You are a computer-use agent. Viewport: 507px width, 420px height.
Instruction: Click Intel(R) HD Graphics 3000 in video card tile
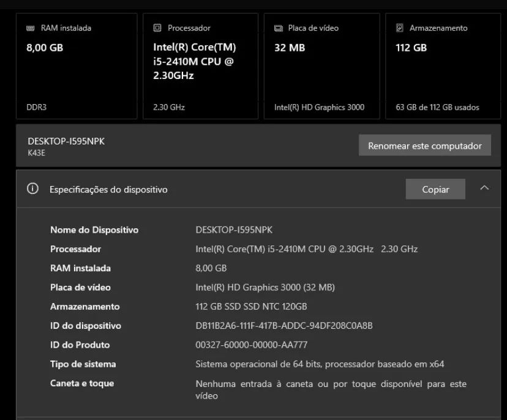[x=319, y=107]
